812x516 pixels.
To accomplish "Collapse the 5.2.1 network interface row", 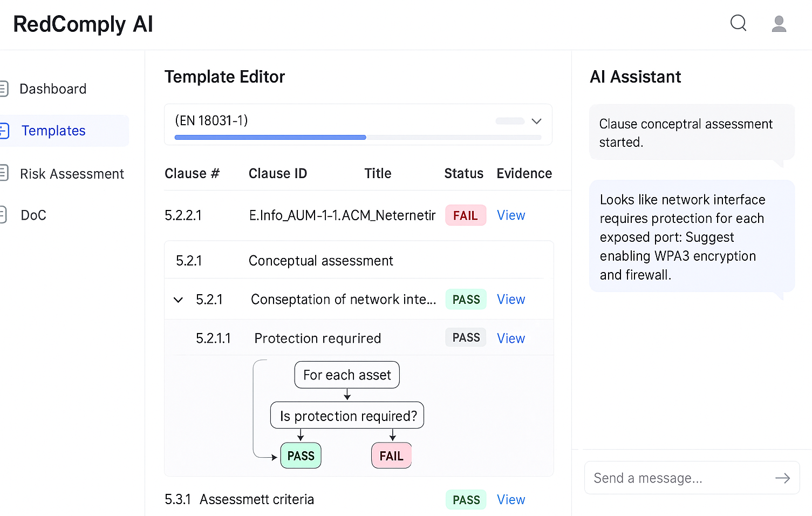I will click(178, 300).
